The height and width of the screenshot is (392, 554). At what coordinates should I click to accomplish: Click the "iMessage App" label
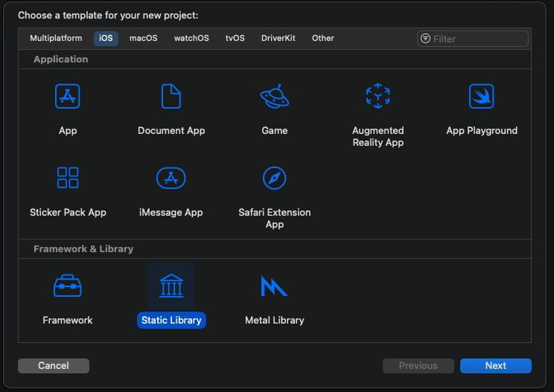point(171,213)
